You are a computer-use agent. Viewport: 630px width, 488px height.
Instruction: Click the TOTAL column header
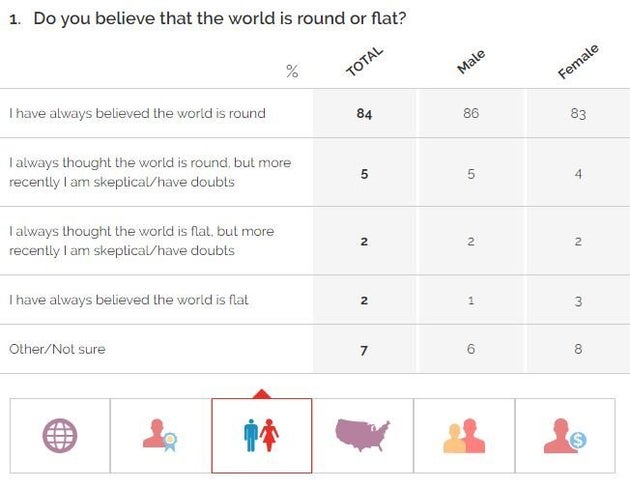click(364, 62)
